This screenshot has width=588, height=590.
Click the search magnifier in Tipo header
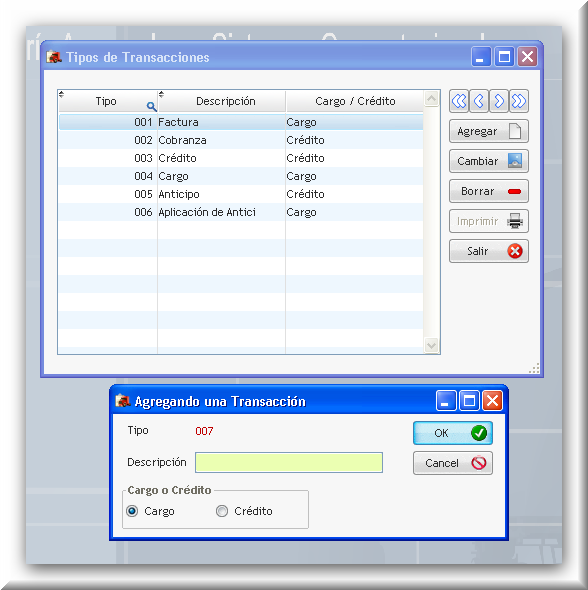(x=151, y=106)
